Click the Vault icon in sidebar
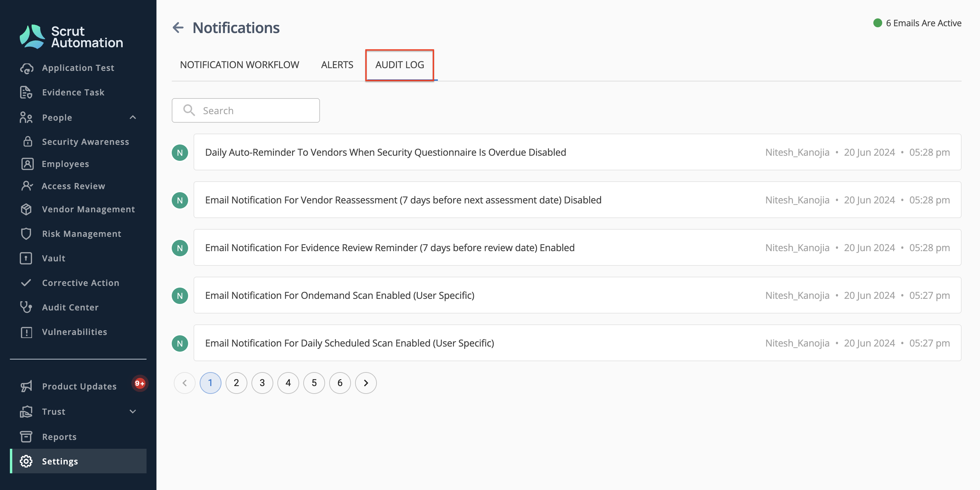This screenshot has width=980, height=490. coord(26,258)
